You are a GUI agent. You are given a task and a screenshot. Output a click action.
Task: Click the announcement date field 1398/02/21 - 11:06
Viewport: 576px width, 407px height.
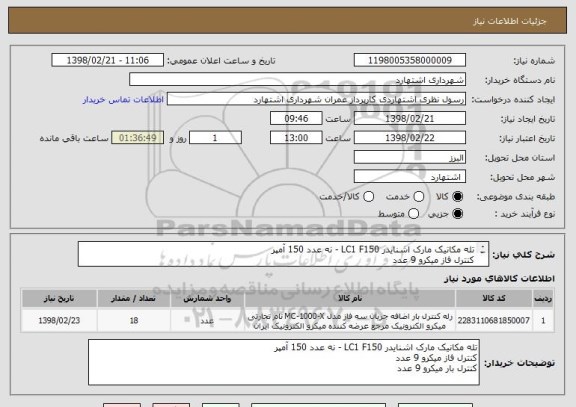tap(108, 60)
